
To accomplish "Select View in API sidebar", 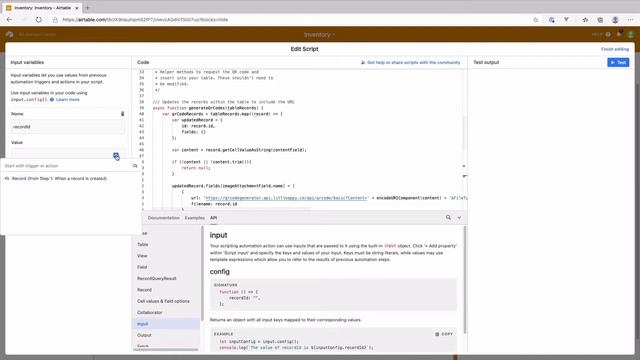I will [x=142, y=256].
